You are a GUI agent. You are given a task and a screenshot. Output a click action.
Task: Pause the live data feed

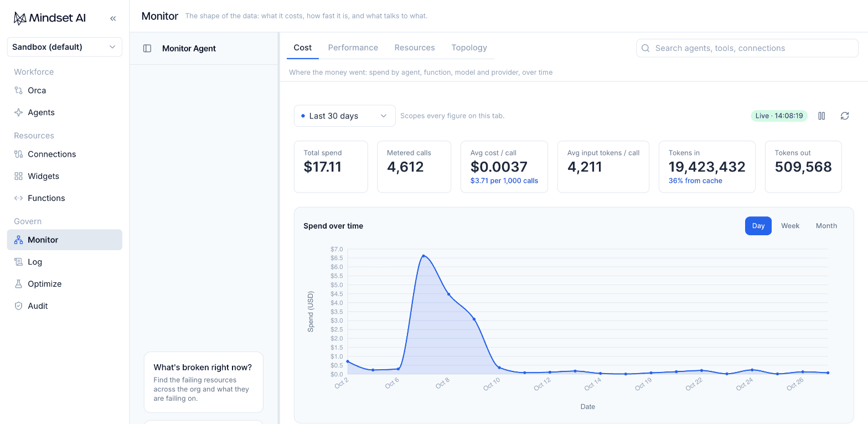click(821, 116)
